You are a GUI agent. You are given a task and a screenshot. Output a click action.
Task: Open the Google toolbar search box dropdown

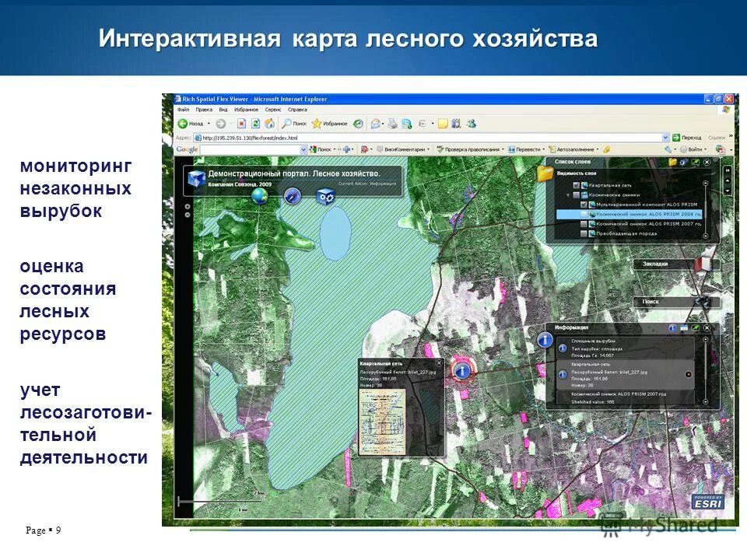(303, 149)
